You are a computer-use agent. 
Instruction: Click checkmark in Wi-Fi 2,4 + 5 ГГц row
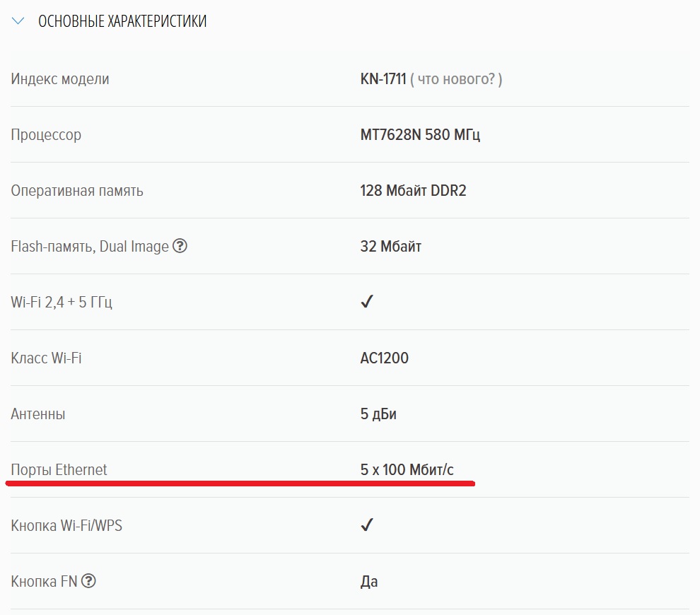pyautogui.click(x=366, y=302)
